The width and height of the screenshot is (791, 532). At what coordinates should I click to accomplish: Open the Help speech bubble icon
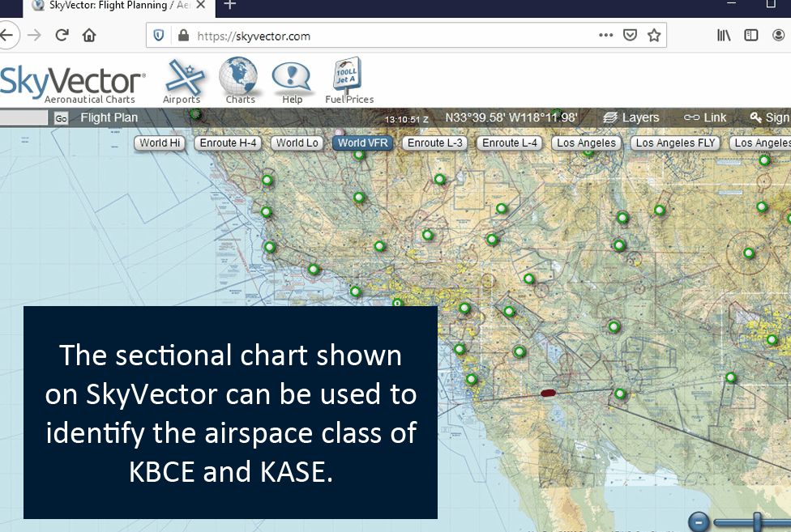tap(292, 83)
